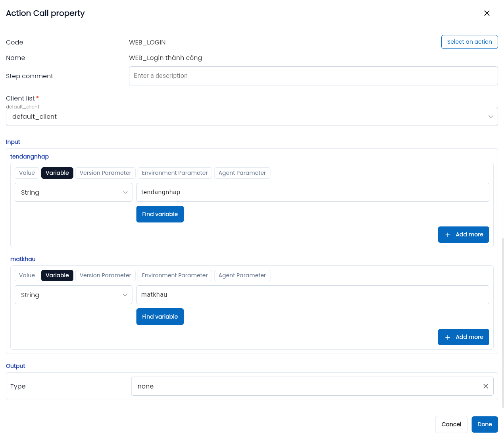The width and height of the screenshot is (504, 437).
Task: Click Add more in tendangnhap section
Action: click(464, 234)
